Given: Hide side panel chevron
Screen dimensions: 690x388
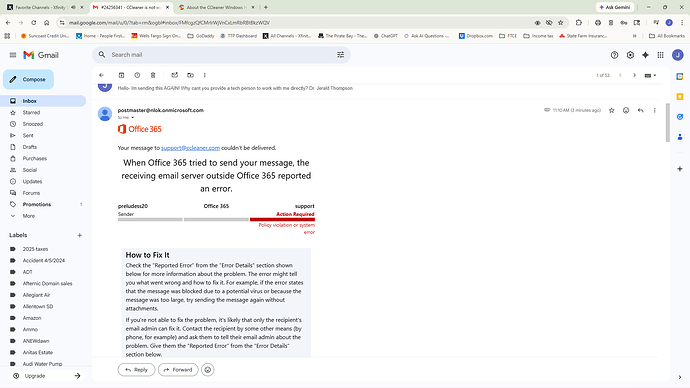Looking at the screenshot, I should (680, 377).
